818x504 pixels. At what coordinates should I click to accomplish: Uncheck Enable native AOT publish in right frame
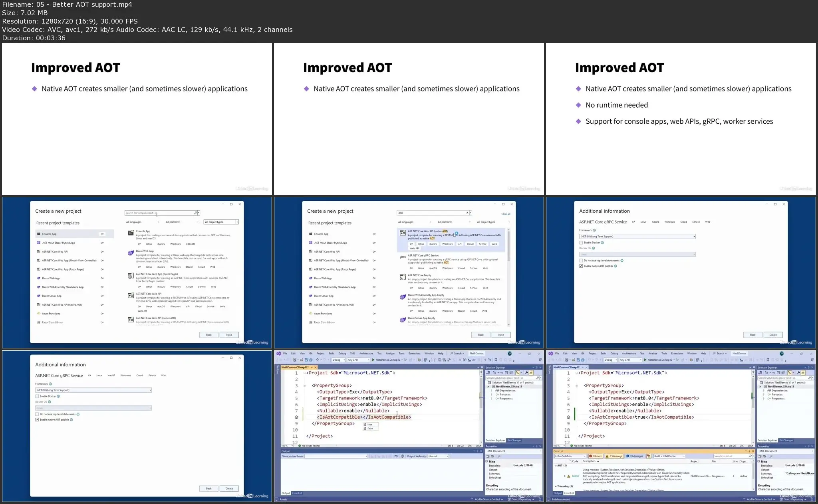coord(581,266)
